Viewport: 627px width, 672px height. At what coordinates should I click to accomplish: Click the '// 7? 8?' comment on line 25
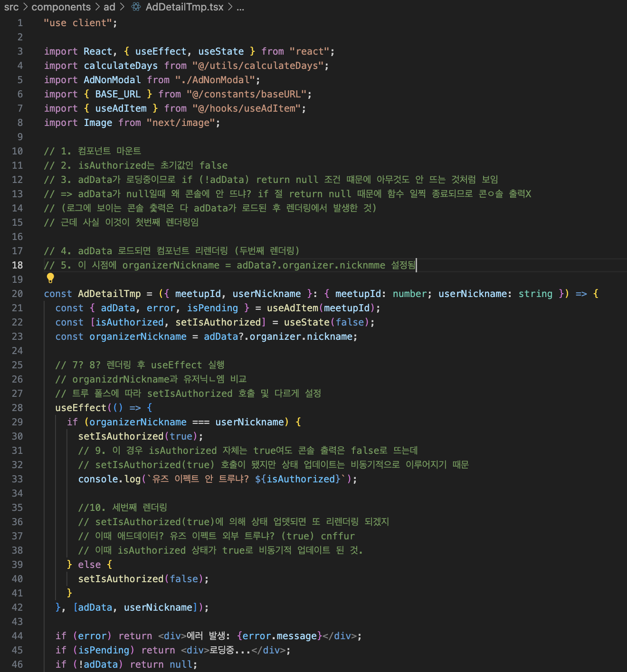click(x=140, y=365)
